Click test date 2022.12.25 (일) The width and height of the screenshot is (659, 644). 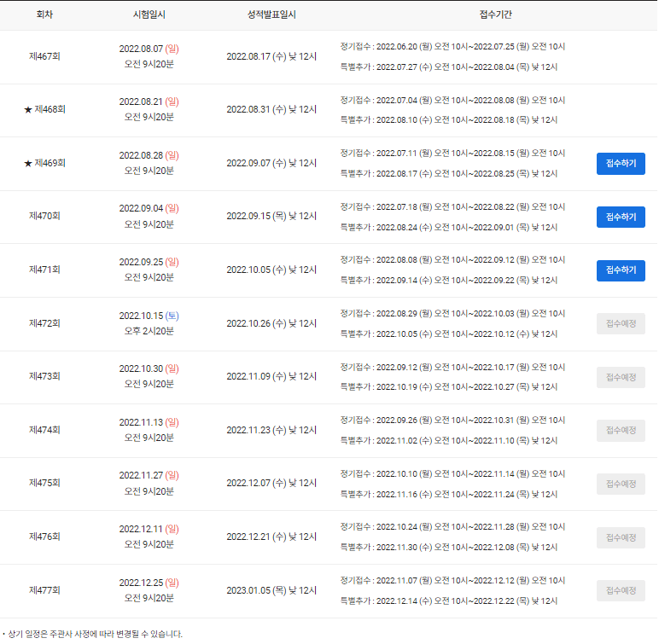coord(149,583)
